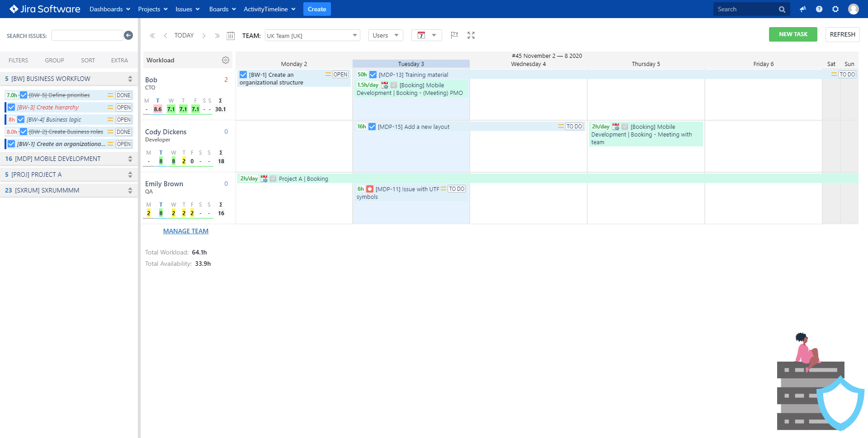Toggle checkbox on MDP-15 Add a new layout
The width and height of the screenshot is (868, 438).
pyautogui.click(x=372, y=127)
